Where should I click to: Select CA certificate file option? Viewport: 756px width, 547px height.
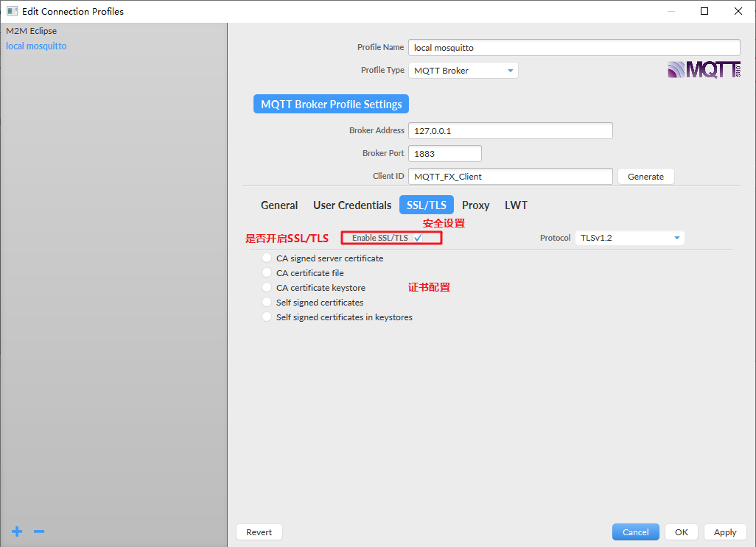(x=267, y=273)
